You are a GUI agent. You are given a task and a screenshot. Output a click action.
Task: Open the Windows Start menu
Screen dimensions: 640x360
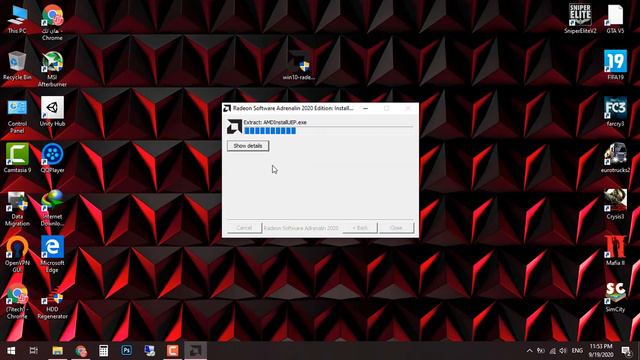point(11,351)
